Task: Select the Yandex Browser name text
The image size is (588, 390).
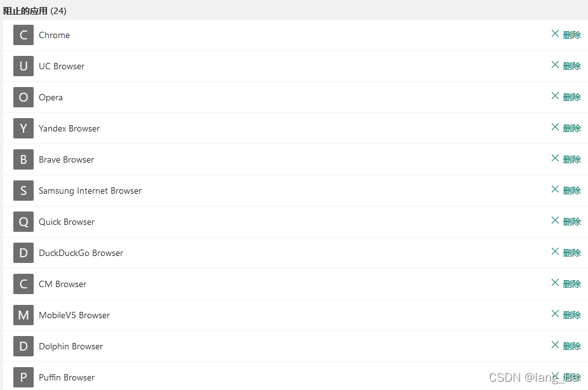Action: (69, 129)
